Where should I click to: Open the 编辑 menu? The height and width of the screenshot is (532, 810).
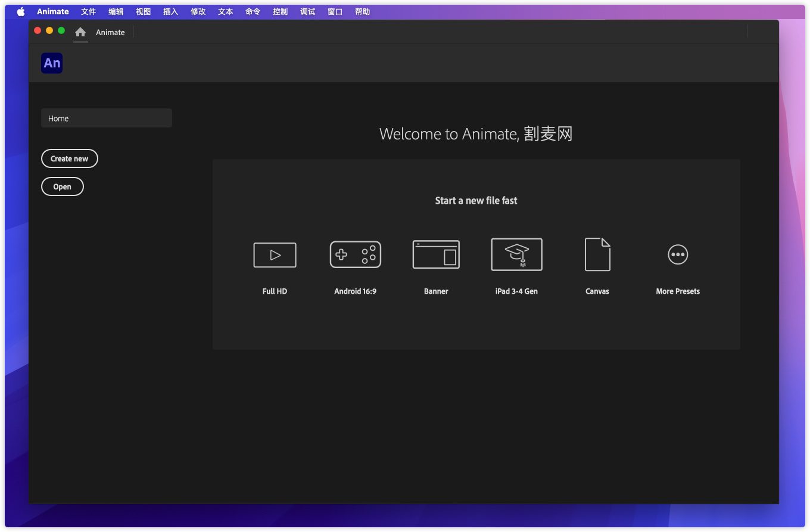tap(116, 11)
